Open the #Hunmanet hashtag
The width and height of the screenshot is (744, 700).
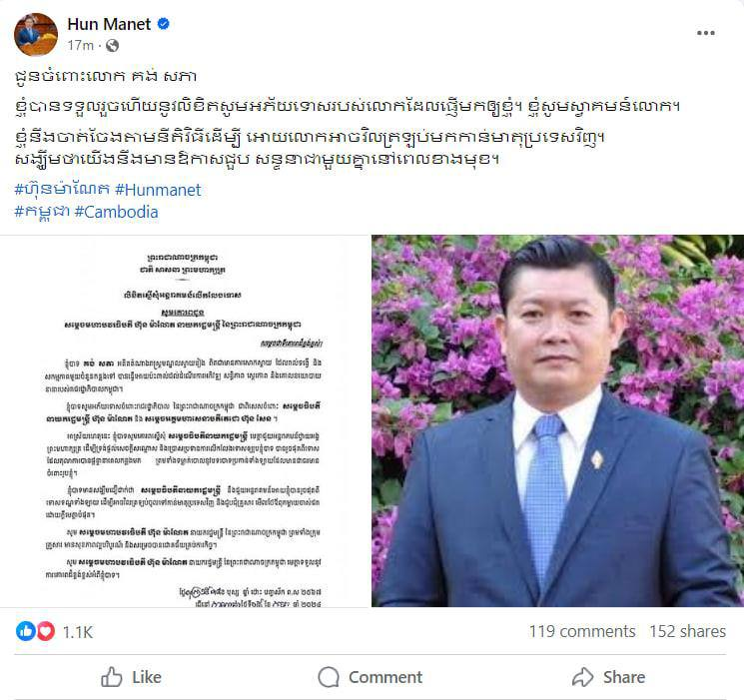[x=158, y=190]
